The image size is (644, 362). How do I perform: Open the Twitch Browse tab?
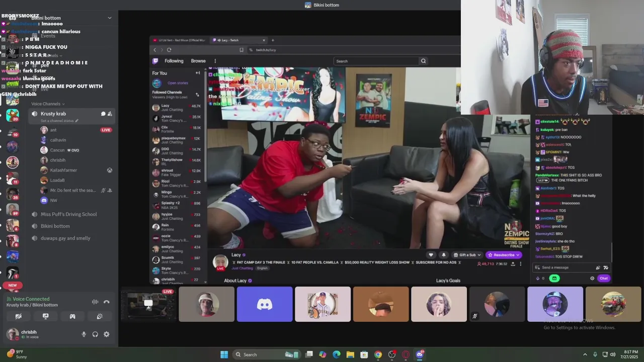[198, 61]
